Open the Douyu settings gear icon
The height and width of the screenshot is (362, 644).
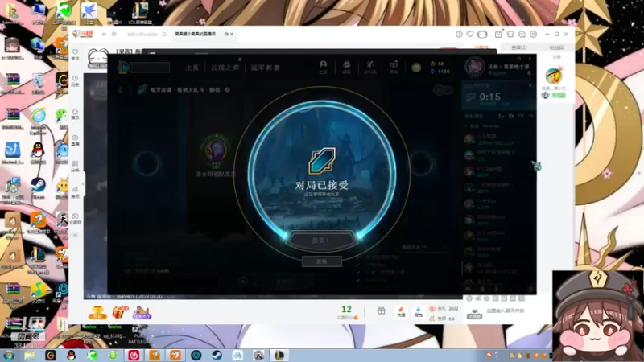click(x=533, y=34)
